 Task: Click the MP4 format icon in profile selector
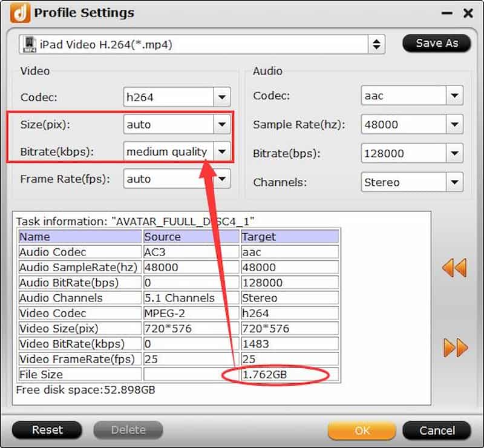(30, 45)
